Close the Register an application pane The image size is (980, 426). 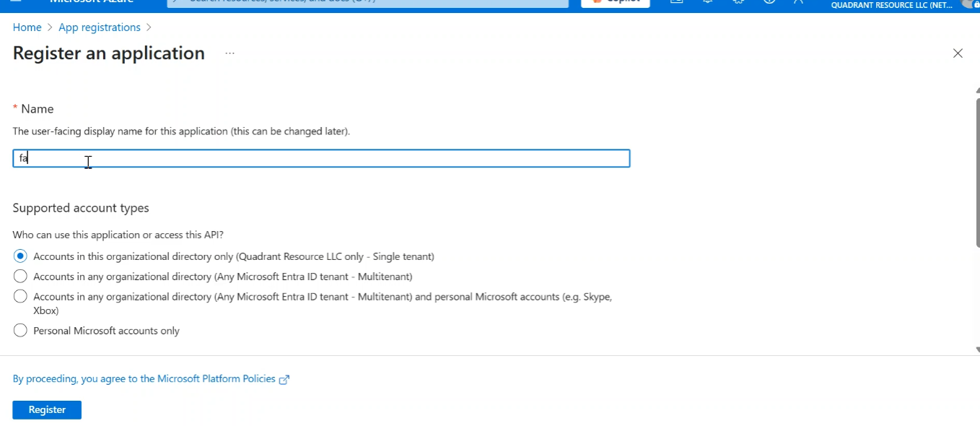(x=958, y=53)
